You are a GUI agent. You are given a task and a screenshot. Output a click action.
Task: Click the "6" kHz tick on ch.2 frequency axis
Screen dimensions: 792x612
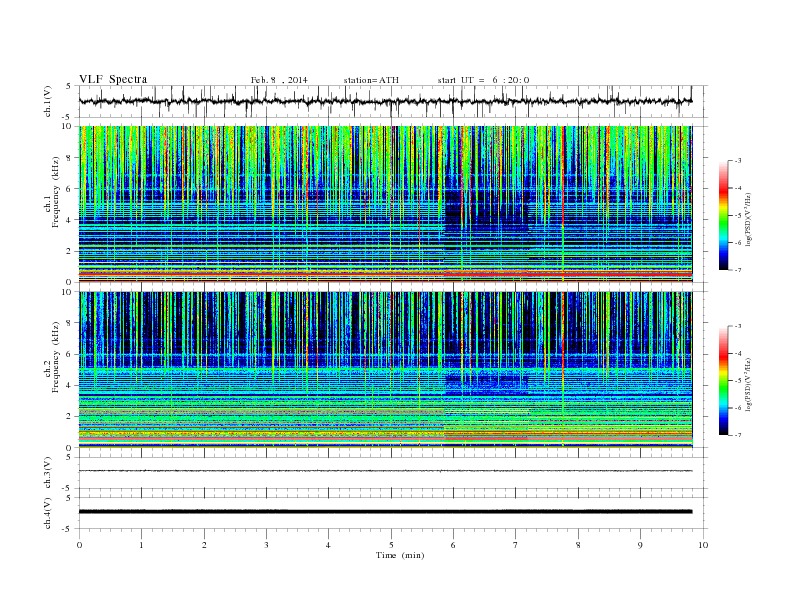point(69,354)
